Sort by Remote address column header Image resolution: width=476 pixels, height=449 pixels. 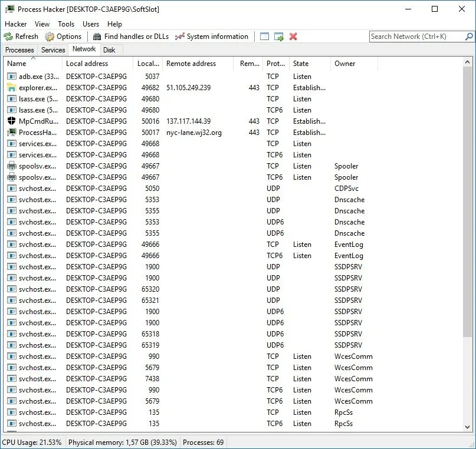pos(198,64)
